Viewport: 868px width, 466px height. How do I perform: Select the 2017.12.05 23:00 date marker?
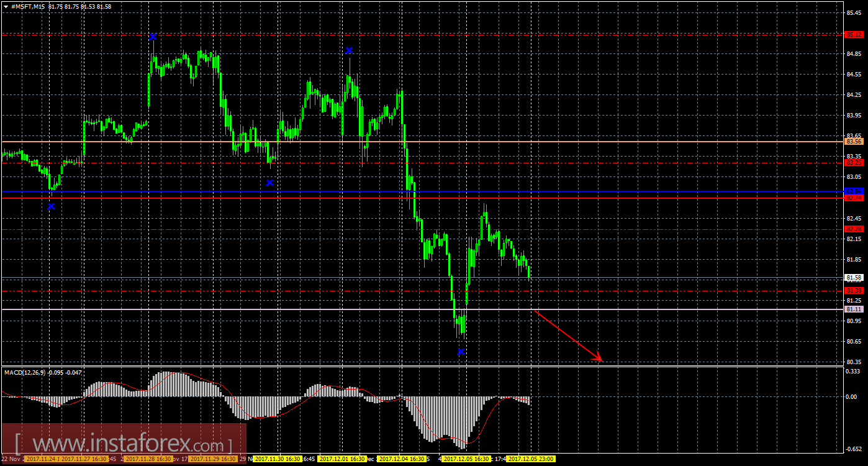530,459
